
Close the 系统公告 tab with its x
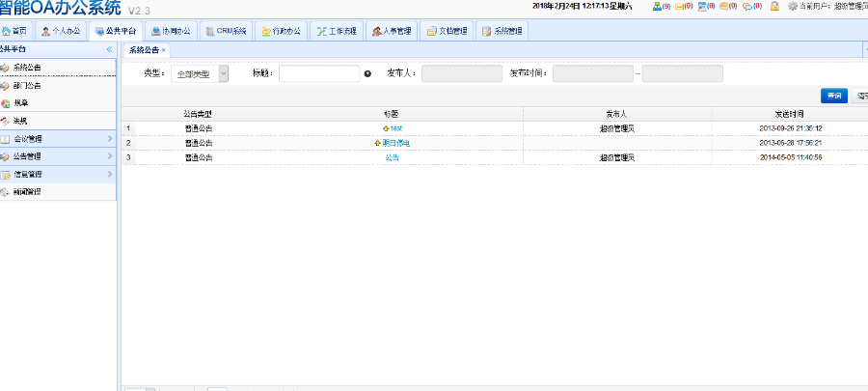click(163, 50)
